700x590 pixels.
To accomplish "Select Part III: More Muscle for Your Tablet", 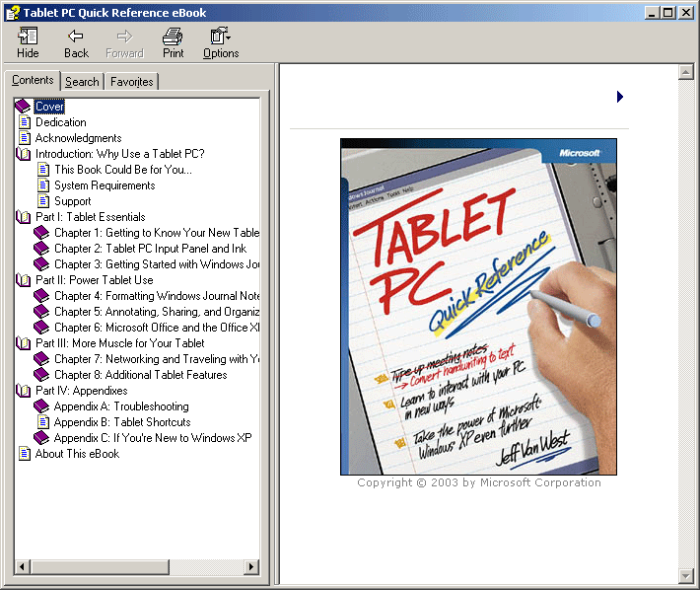I will tap(119, 343).
